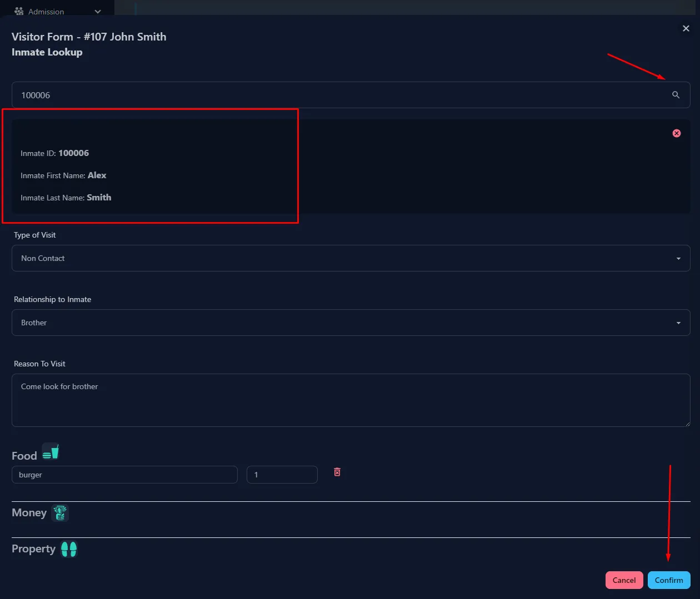Expand the Admission menu chevron
Image resolution: width=700 pixels, height=599 pixels.
tap(98, 12)
